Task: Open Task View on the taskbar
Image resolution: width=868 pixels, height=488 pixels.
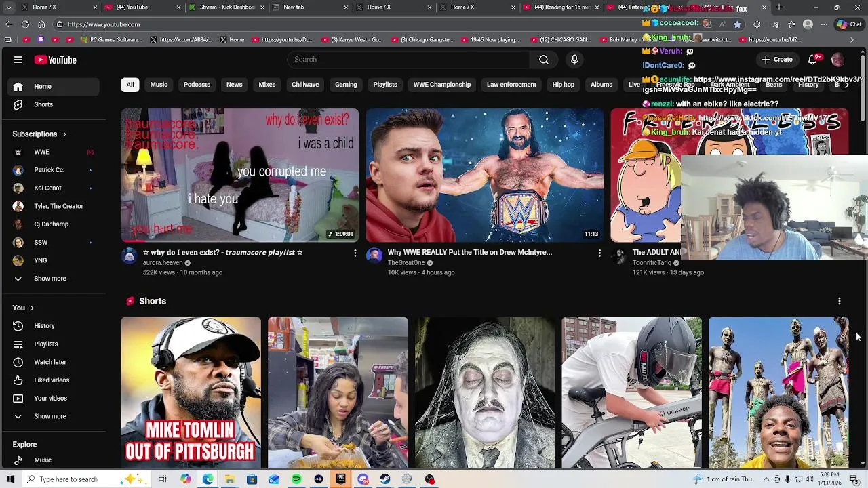Action: 163,479
